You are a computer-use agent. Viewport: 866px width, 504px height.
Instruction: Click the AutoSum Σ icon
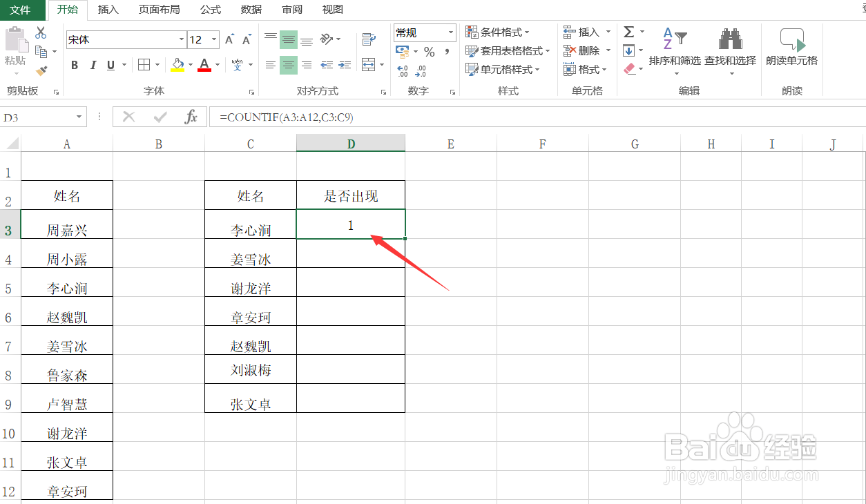(630, 30)
